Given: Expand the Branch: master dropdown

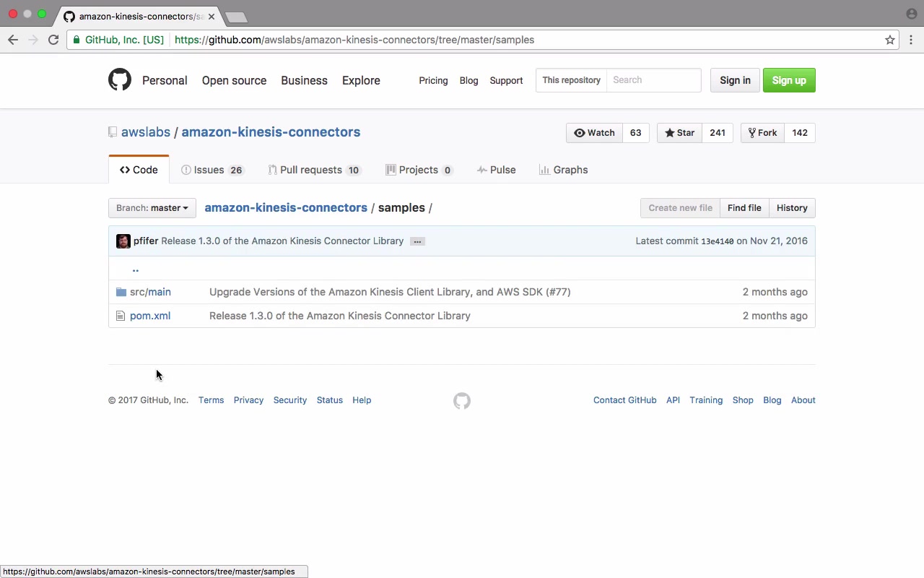Looking at the screenshot, I should point(152,208).
